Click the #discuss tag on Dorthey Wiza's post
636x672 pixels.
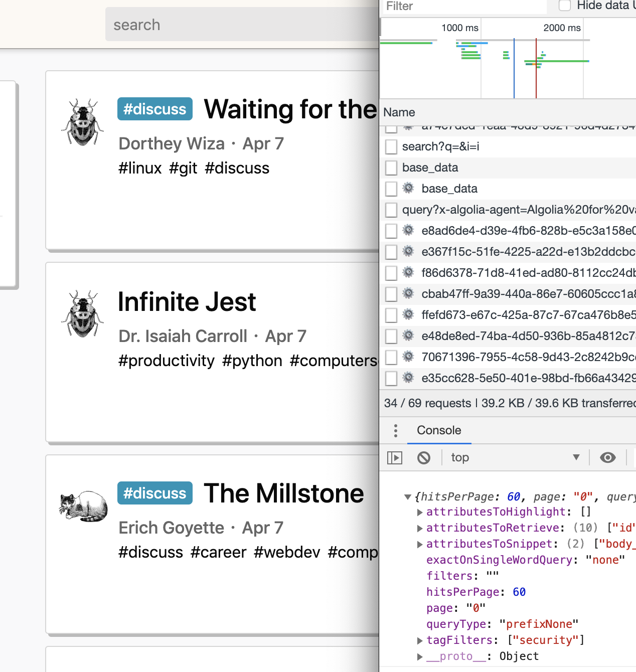pyautogui.click(x=154, y=109)
